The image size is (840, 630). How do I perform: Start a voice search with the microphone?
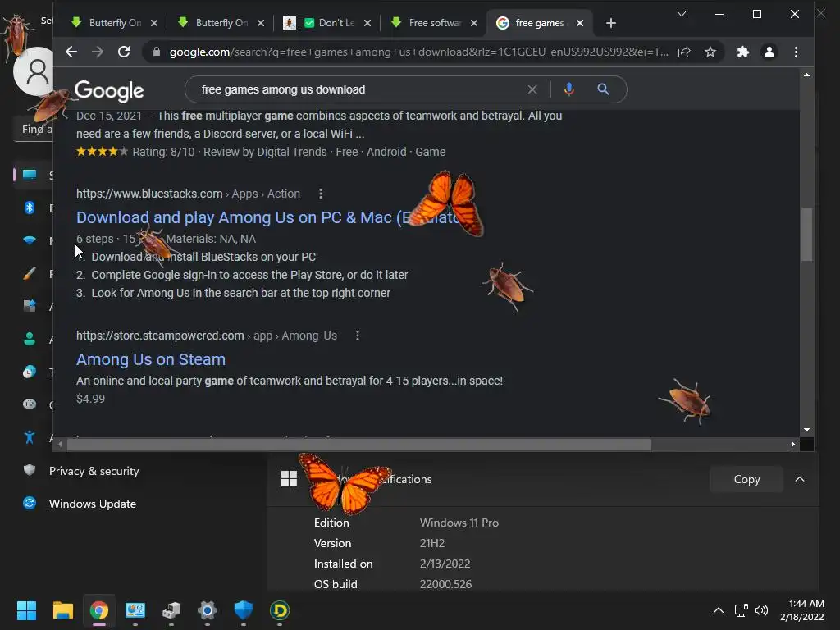pos(569,89)
